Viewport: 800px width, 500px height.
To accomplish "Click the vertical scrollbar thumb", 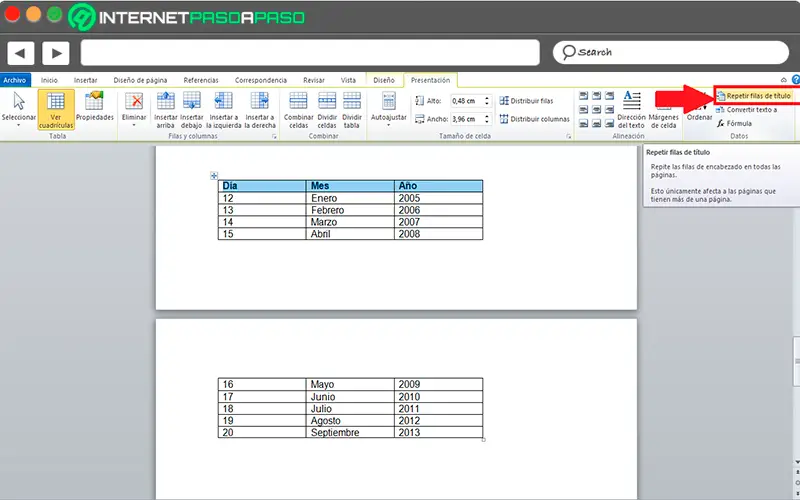I will (x=796, y=361).
